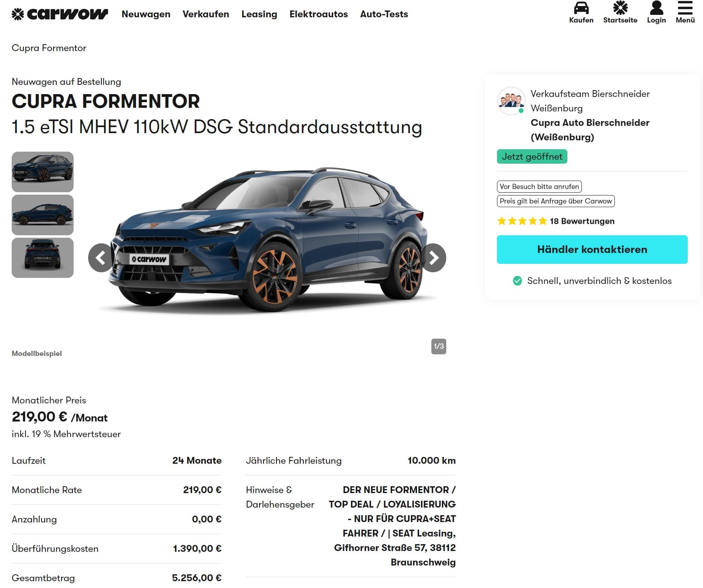This screenshot has height=588, width=703.
Task: Click the dealer team avatar photo
Action: pyautogui.click(x=511, y=101)
